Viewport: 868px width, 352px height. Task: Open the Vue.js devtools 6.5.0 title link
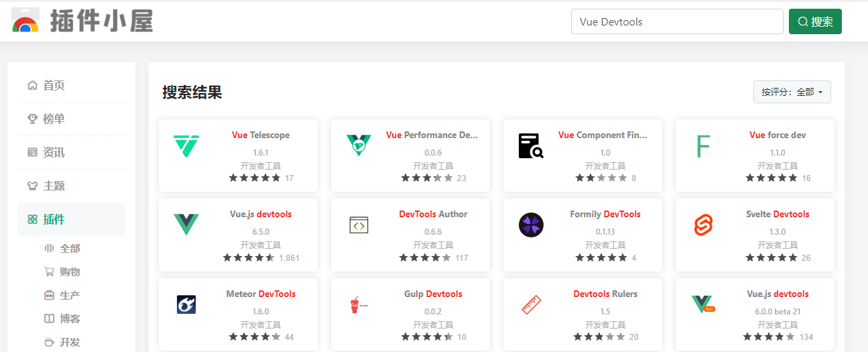(x=261, y=214)
